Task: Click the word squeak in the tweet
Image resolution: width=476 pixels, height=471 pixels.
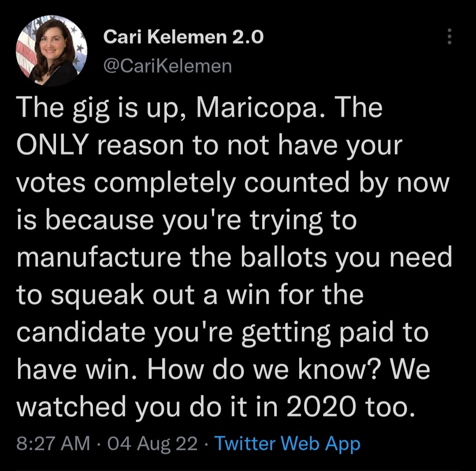Action: (97, 296)
